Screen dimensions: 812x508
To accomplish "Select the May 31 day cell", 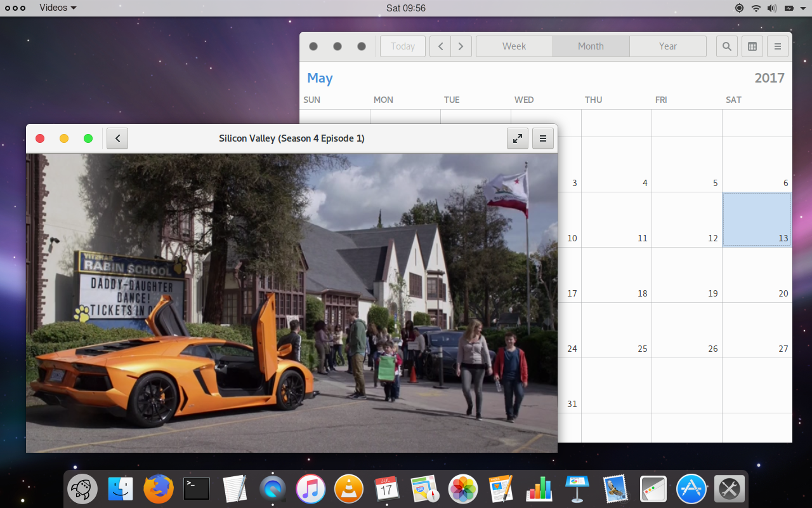I will point(570,385).
